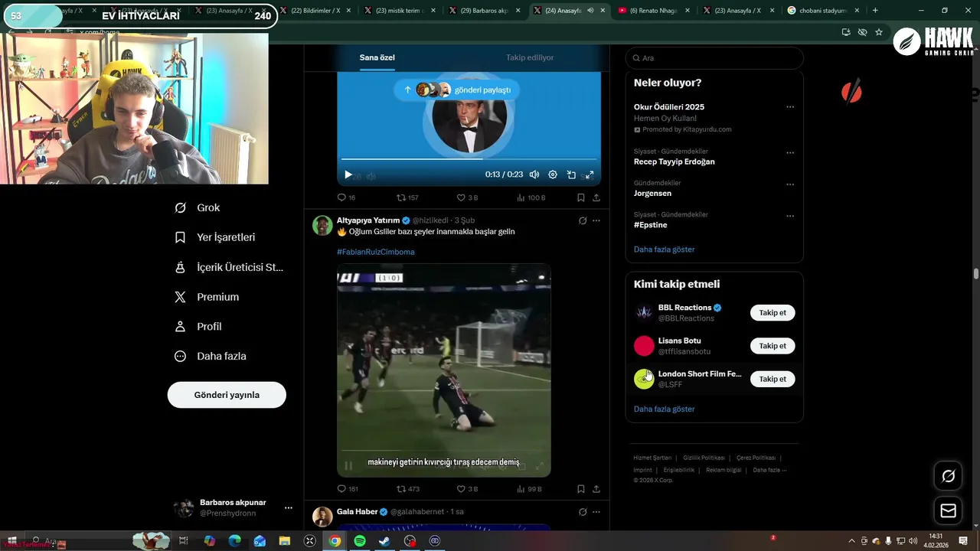Open hashtag #FabianRuizCimboma
The width and height of the screenshot is (980, 551).
[375, 252]
